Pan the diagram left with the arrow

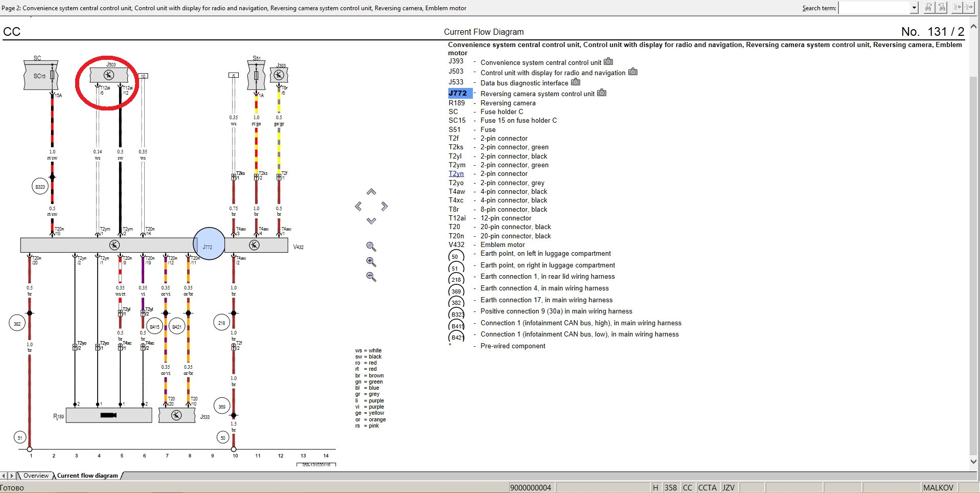358,206
